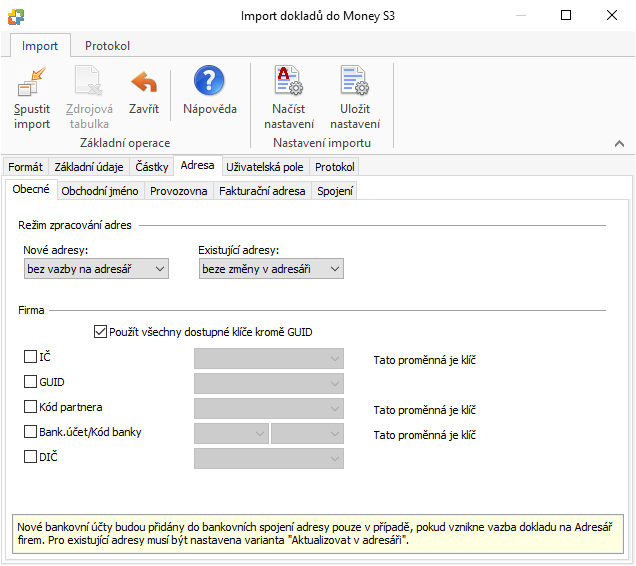
Task: Click the 'Nové adresy:' label
Action: pyautogui.click(x=56, y=250)
